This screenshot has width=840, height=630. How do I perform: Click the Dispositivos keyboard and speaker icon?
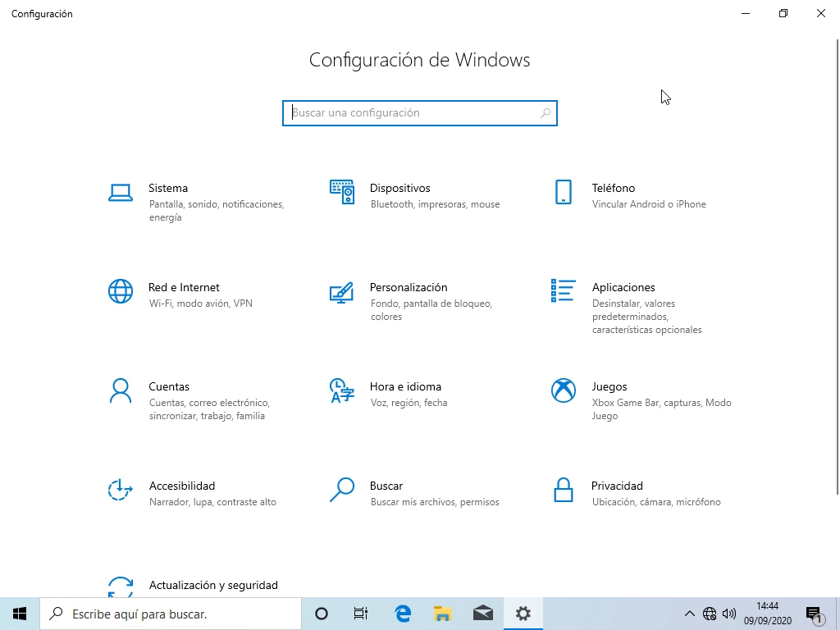click(x=342, y=193)
